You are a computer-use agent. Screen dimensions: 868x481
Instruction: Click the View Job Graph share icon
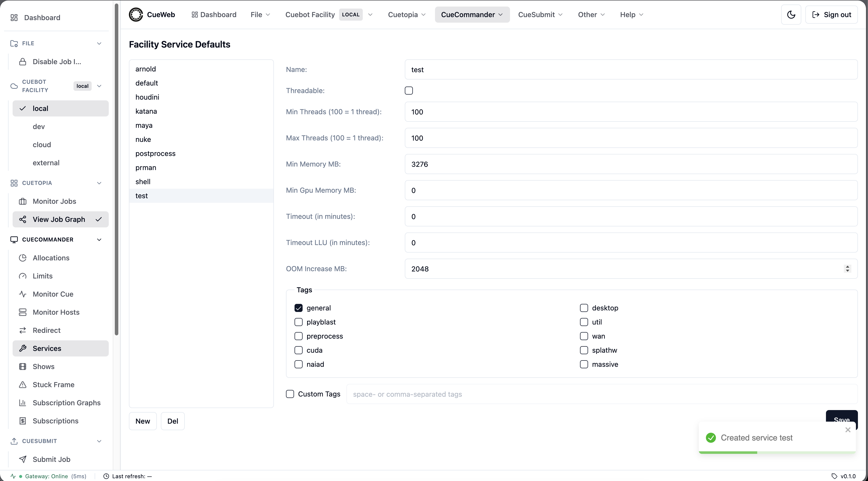click(x=23, y=219)
